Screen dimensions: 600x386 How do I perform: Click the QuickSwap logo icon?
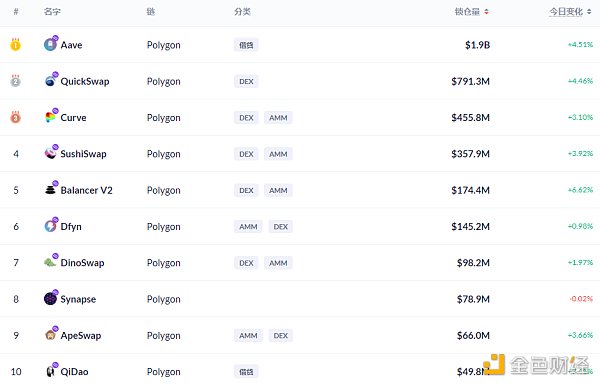[50, 81]
